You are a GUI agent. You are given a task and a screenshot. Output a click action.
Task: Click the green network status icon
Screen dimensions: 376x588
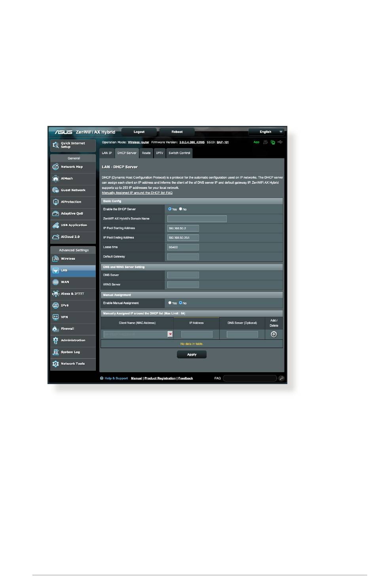point(273,142)
